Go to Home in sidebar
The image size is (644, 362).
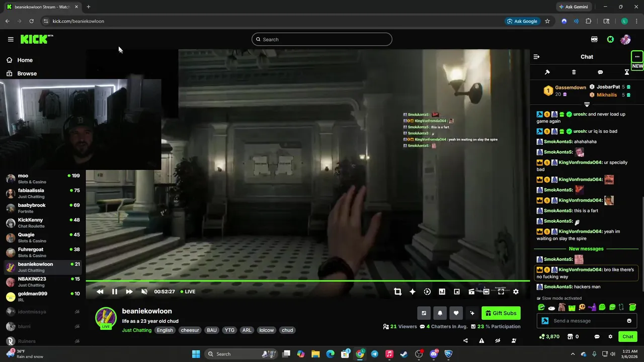coord(25,60)
